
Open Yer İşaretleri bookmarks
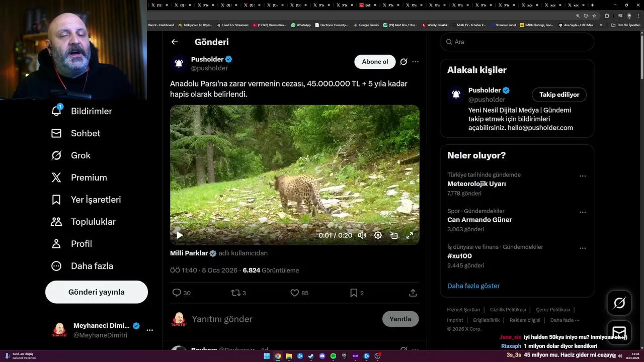coord(86,200)
